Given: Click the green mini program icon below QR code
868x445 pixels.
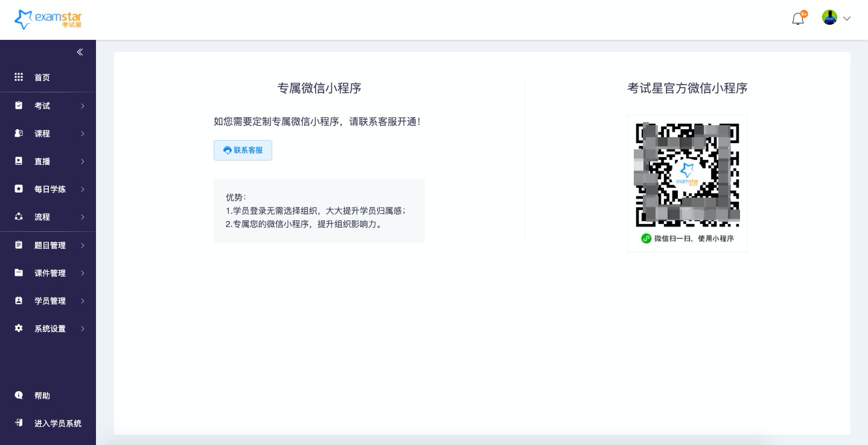Looking at the screenshot, I should pyautogui.click(x=646, y=239).
